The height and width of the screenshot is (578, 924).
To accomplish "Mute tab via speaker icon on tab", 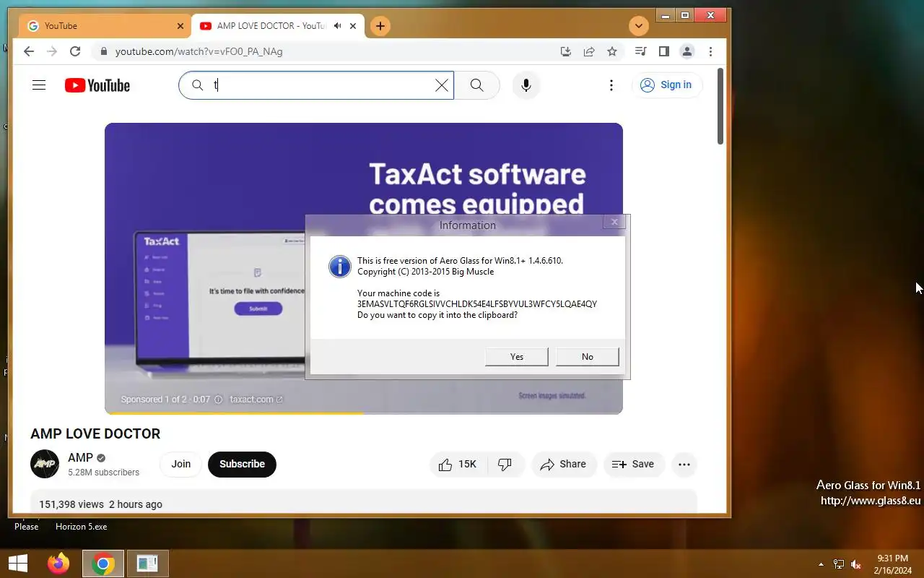I will [337, 26].
